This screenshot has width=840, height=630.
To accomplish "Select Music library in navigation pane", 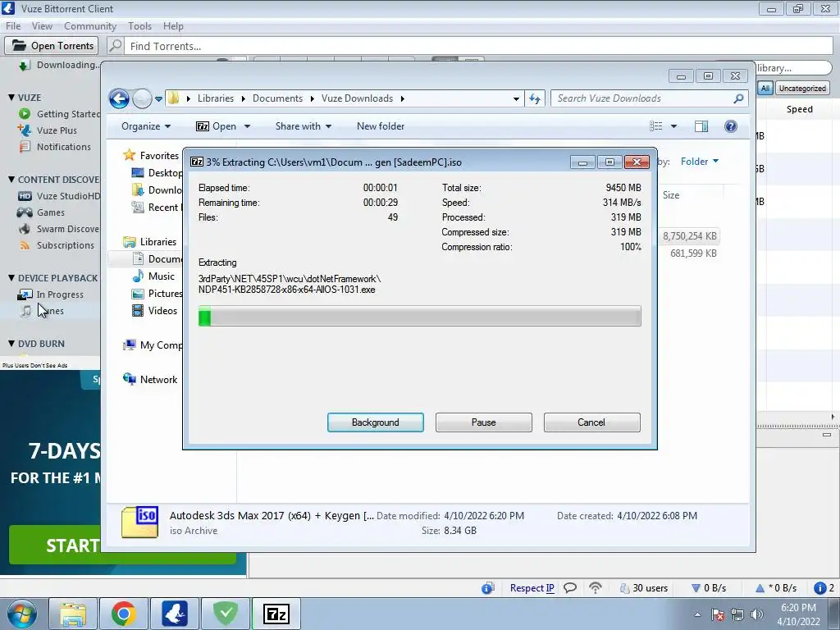I will tap(162, 276).
